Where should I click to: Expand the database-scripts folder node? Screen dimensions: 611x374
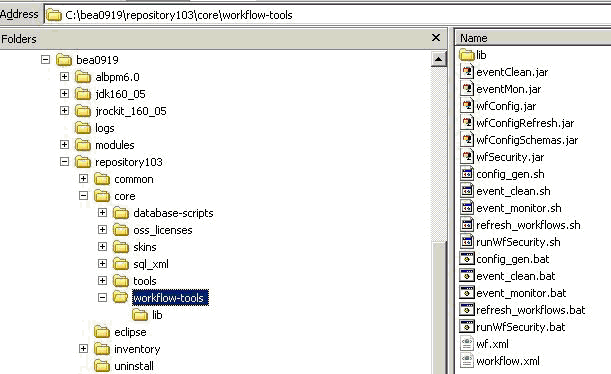coord(102,213)
